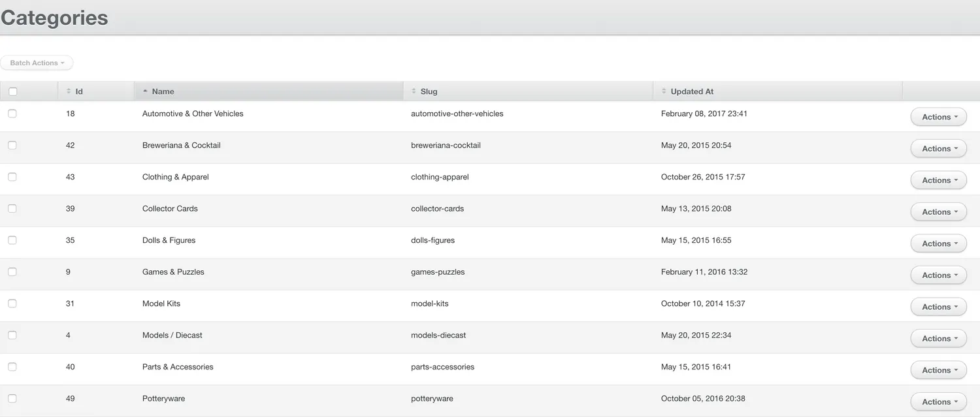Screen dimensions: 980x417
Task: Mark the Model Kits row checkbox
Action: click(x=12, y=303)
